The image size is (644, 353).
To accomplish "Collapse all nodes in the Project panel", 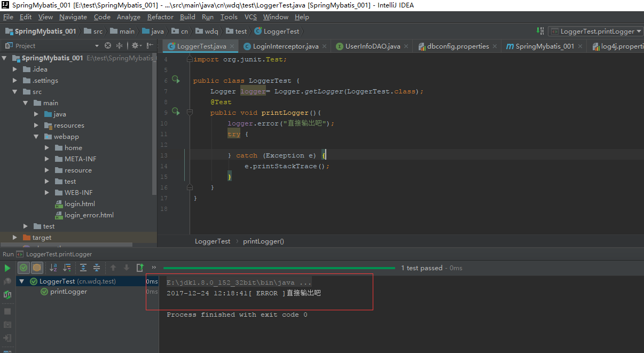I will coord(120,46).
